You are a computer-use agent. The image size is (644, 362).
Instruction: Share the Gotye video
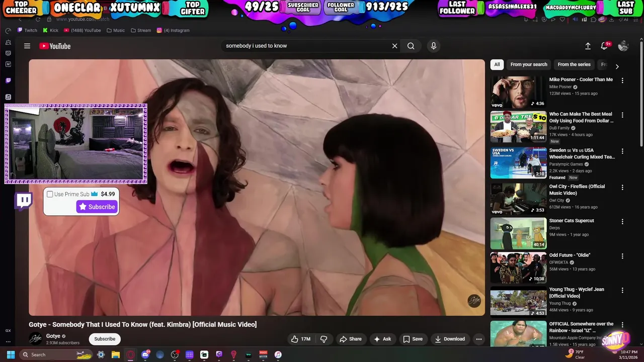coord(351,339)
